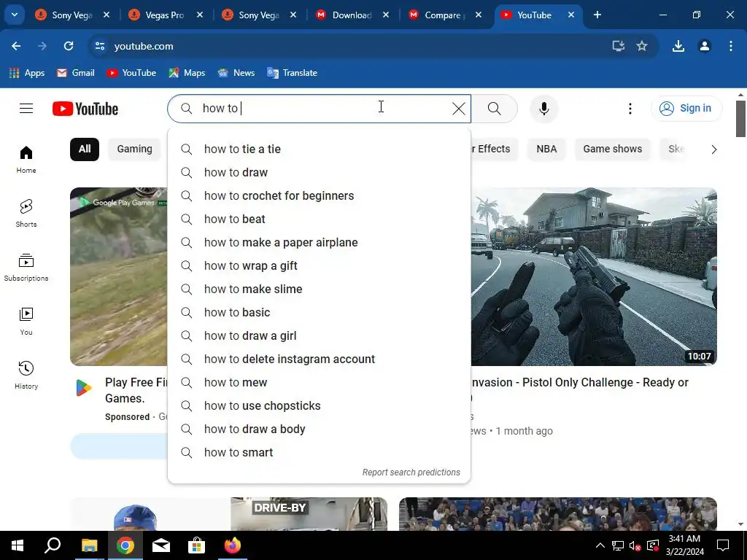747x560 pixels.
Task: Bookmark this page with the star
Action: [x=642, y=46]
